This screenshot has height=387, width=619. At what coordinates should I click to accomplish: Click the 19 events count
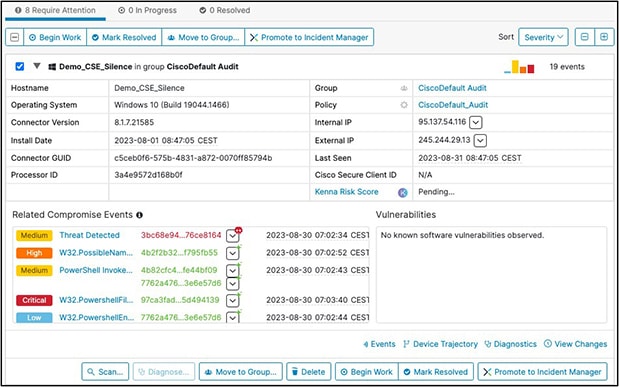567,67
